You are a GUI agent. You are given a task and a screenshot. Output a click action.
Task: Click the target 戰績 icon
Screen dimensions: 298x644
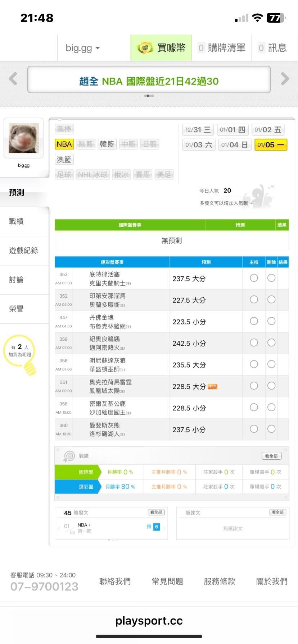pos(69,456)
